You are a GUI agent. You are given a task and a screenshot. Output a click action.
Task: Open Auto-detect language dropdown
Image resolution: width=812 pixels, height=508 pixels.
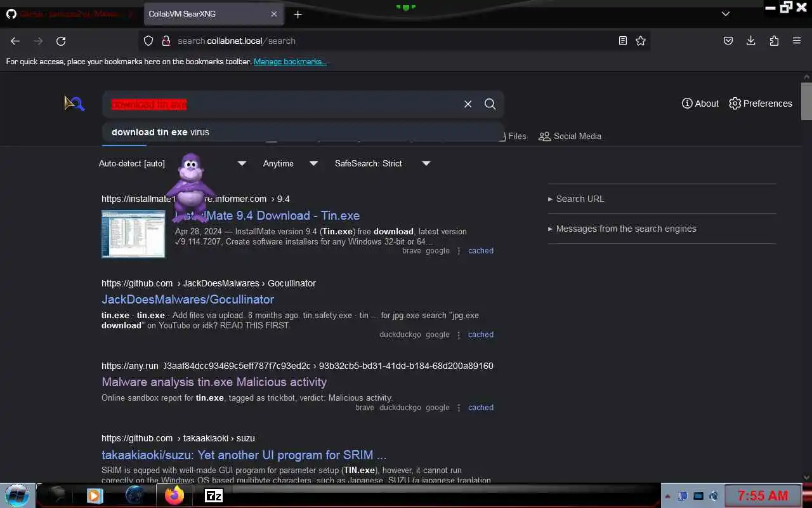(x=173, y=163)
